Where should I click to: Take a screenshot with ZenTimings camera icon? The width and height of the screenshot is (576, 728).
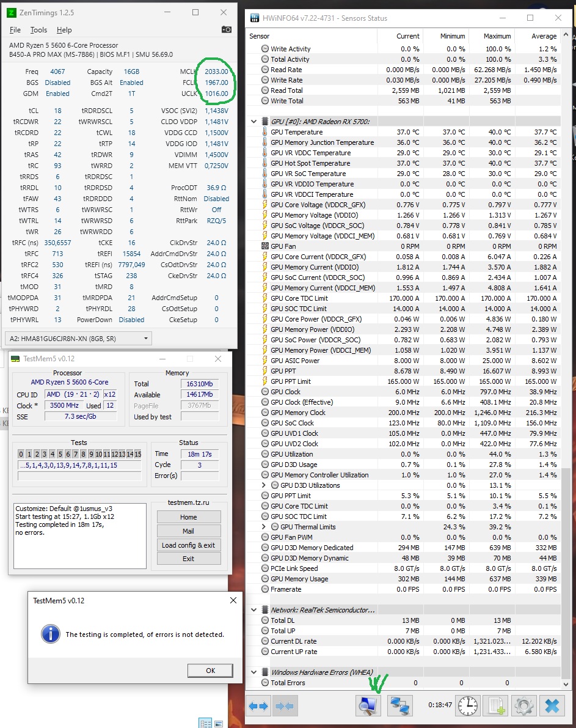(226, 30)
